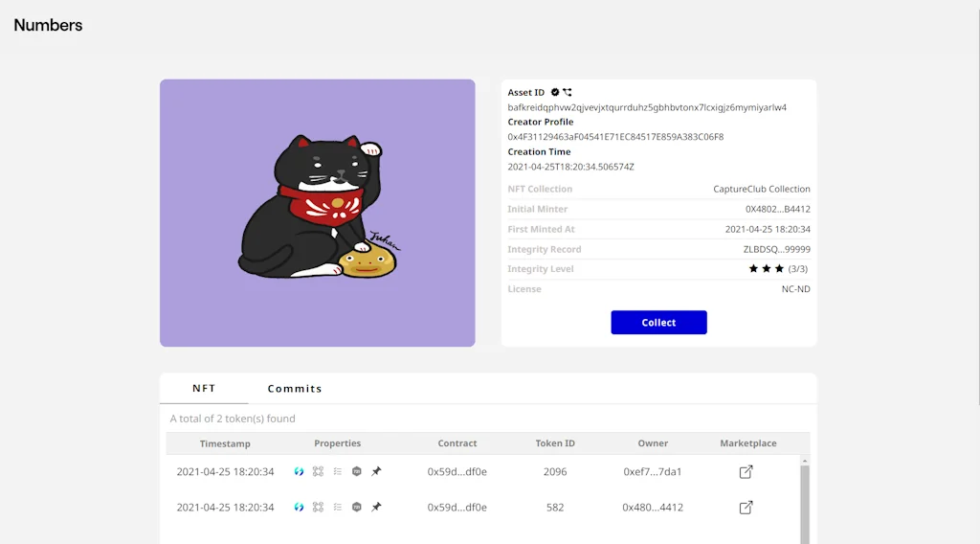
Task: Click the Token ID column header
Action: click(555, 442)
